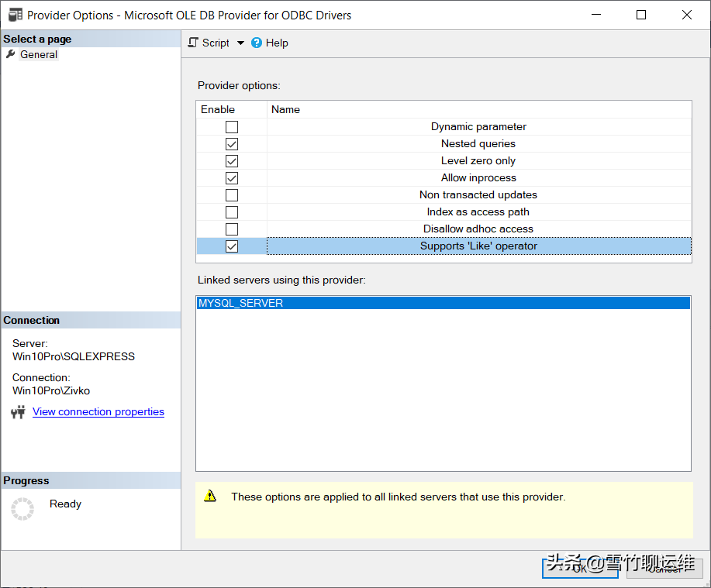Open View connection properties link
This screenshot has width=711, height=588.
[98, 411]
